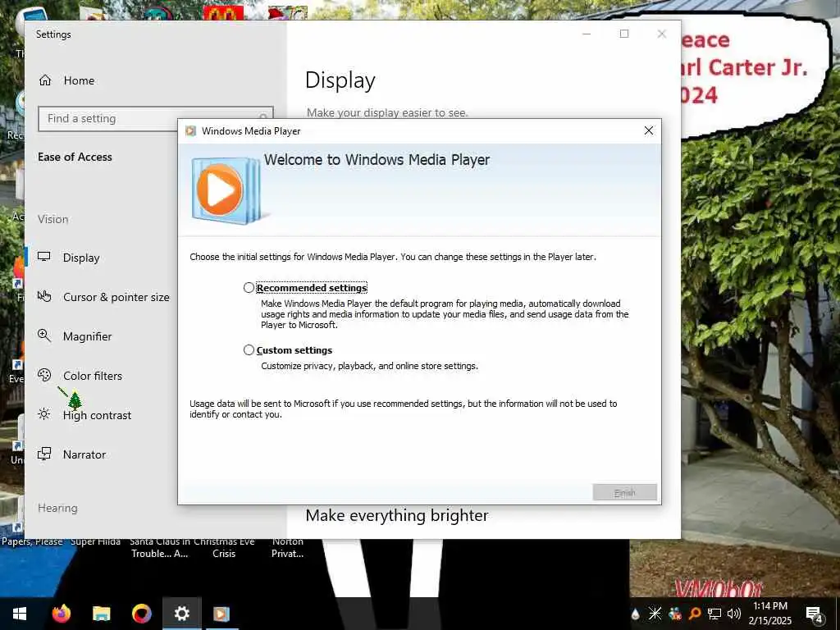Select Super Hilda desktop shortcut label

[x=96, y=541]
